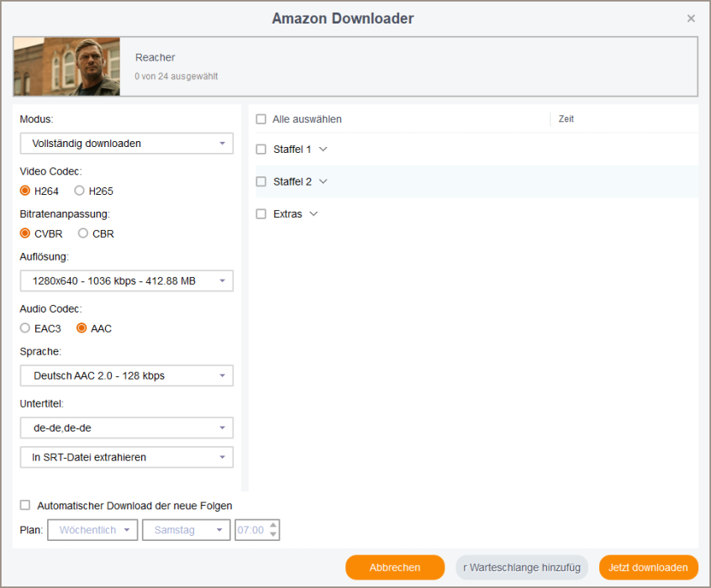
Task: Select the Extras checkbox
Action: pos(261,213)
